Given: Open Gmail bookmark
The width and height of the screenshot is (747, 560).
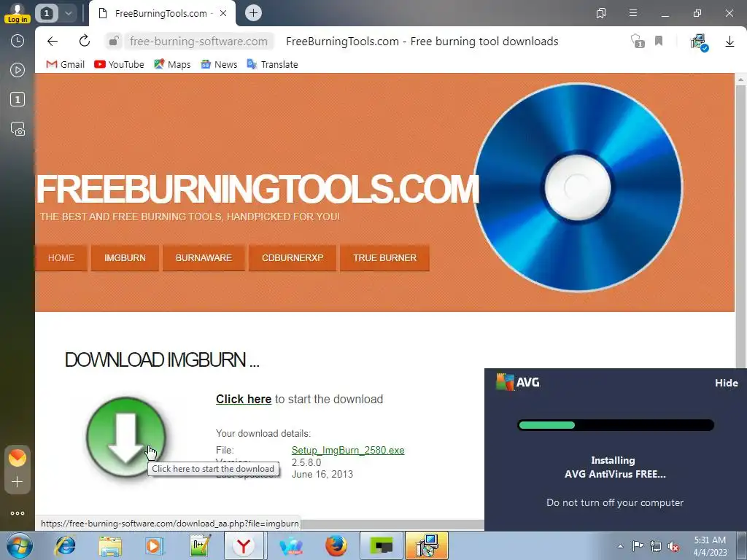Looking at the screenshot, I should click(65, 64).
